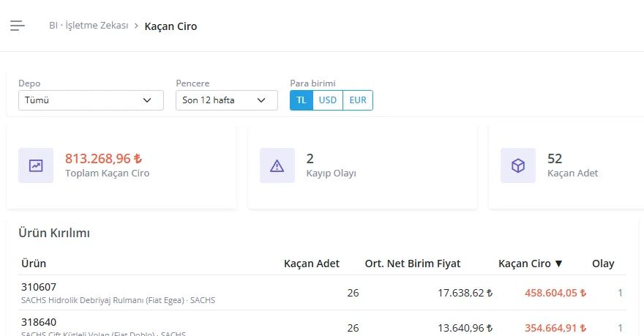
Task: Open product row 310607
Action: 323,293
